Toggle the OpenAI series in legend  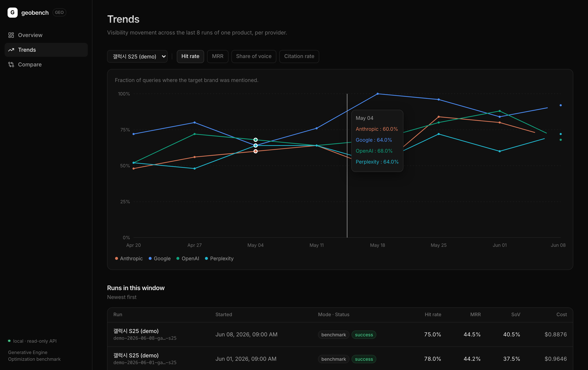coord(188,259)
